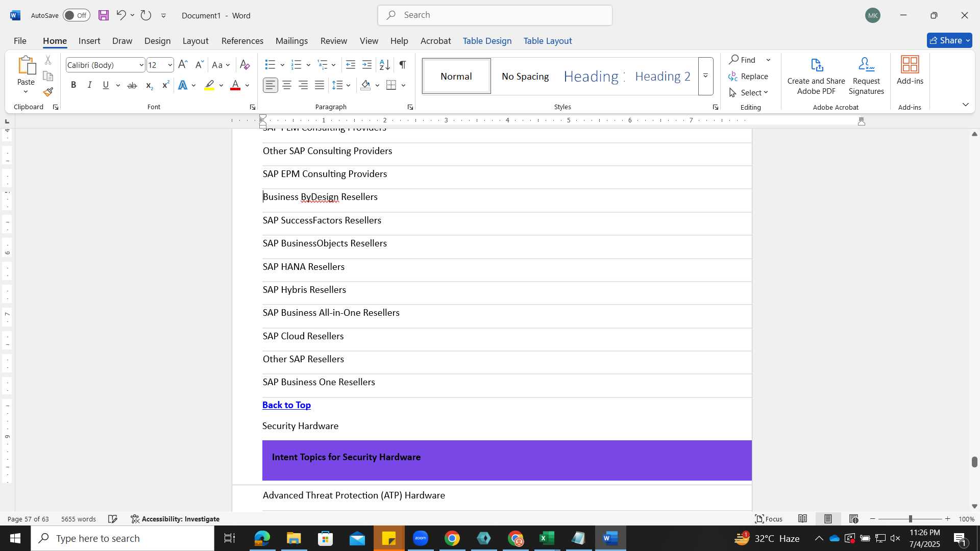This screenshot has height=551, width=980.
Task: Align text right
Action: pos(303,85)
